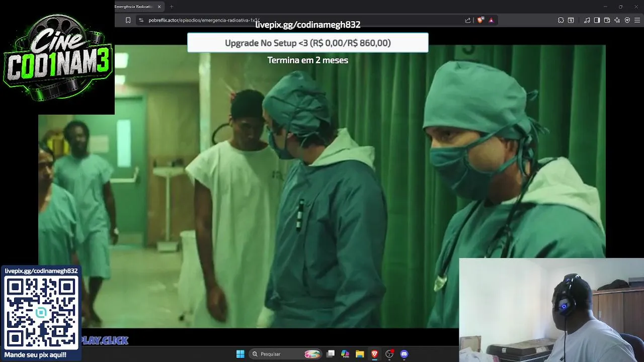This screenshot has height=362, width=644.
Task: Click the toolbar icon right of the extensions puzzle
Action: pos(571,20)
